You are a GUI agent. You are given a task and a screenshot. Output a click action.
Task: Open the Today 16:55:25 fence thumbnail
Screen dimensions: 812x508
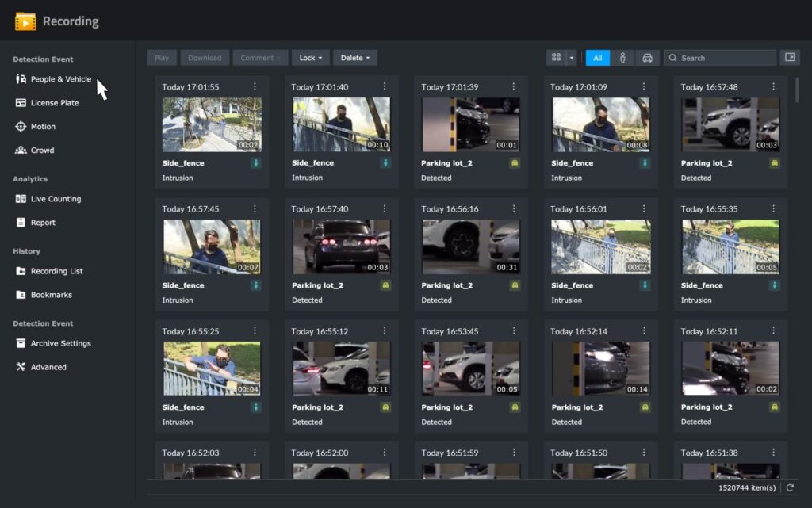(212, 369)
